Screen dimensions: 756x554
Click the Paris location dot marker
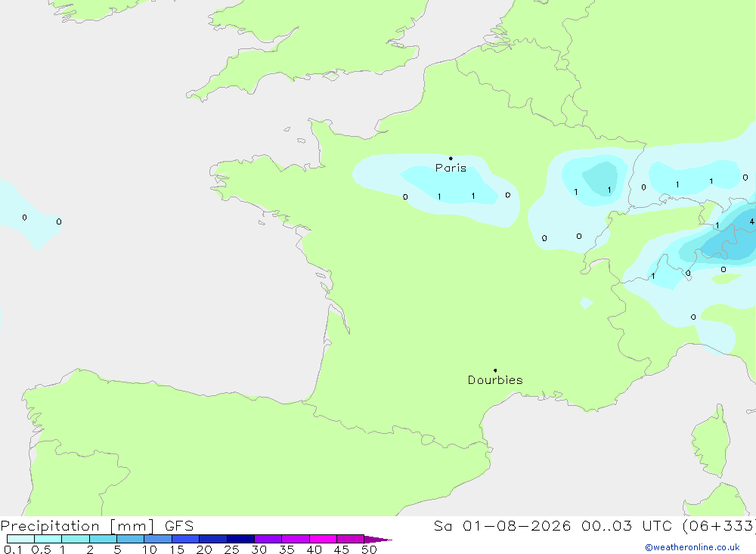(x=451, y=158)
